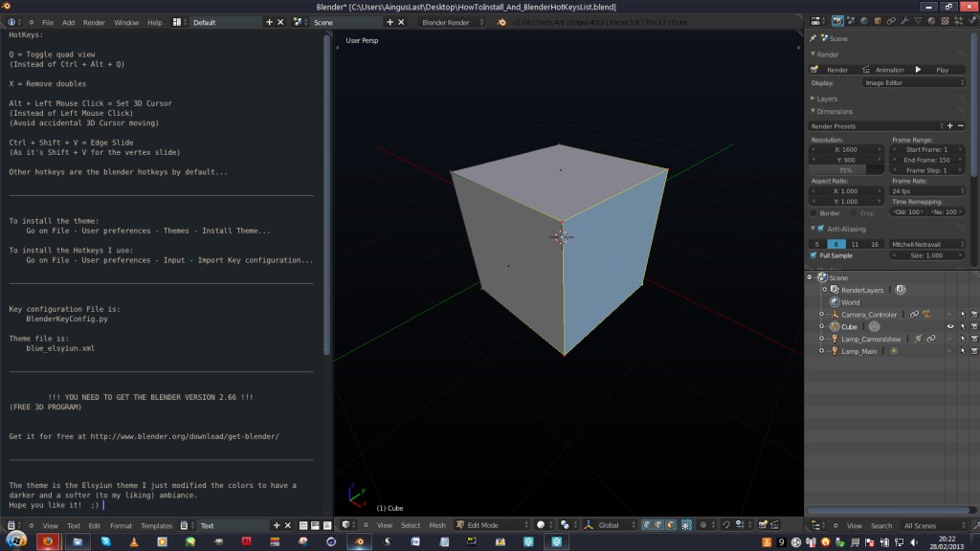Open the Mesh menu in viewport header
This screenshot has width=980, height=551.
(436, 524)
